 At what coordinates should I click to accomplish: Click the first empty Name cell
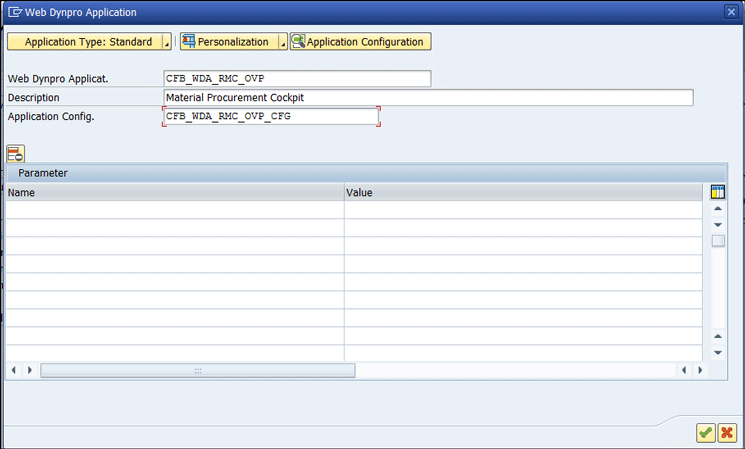coord(175,210)
